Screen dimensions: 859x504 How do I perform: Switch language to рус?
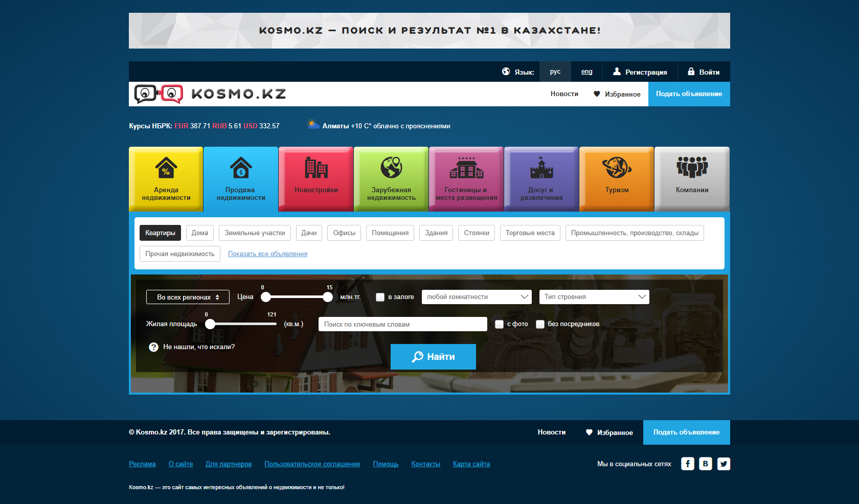tap(555, 72)
